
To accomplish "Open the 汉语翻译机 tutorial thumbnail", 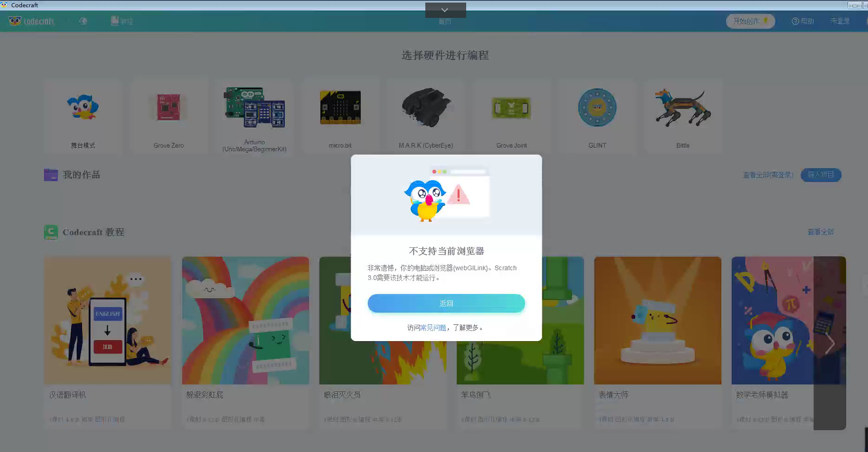I will tap(107, 320).
